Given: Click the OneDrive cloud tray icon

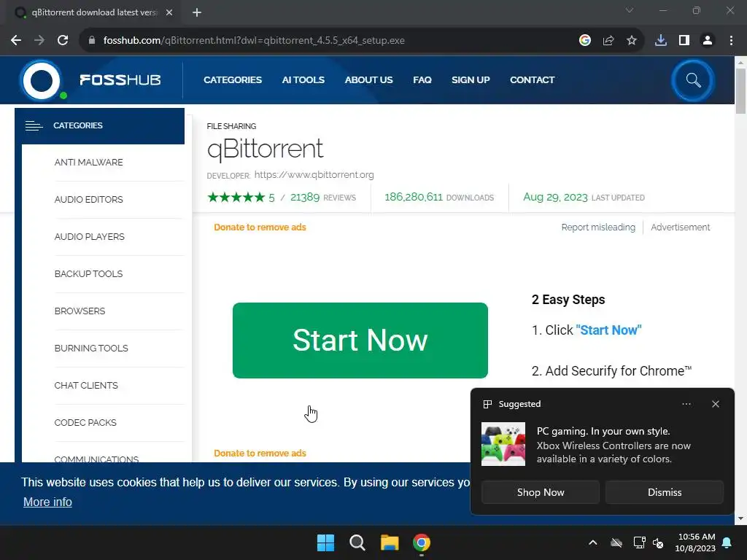Looking at the screenshot, I should coord(616,542).
